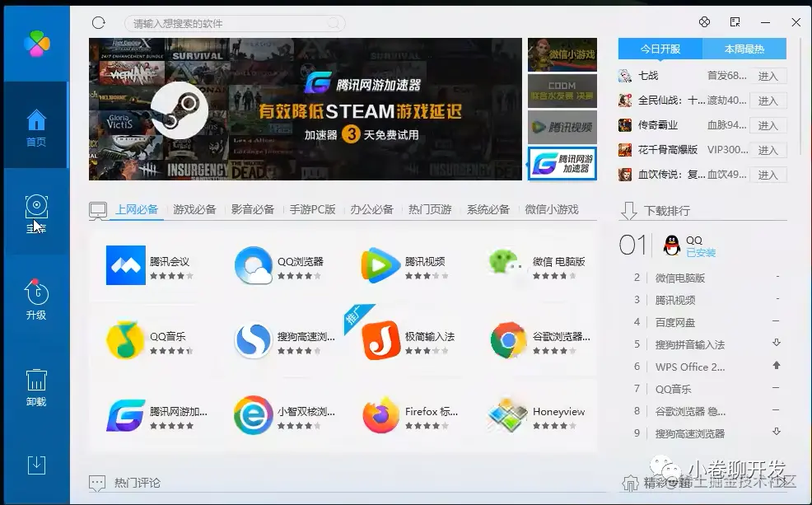Click the search box for software
This screenshot has height=505, width=812.
[x=235, y=23]
